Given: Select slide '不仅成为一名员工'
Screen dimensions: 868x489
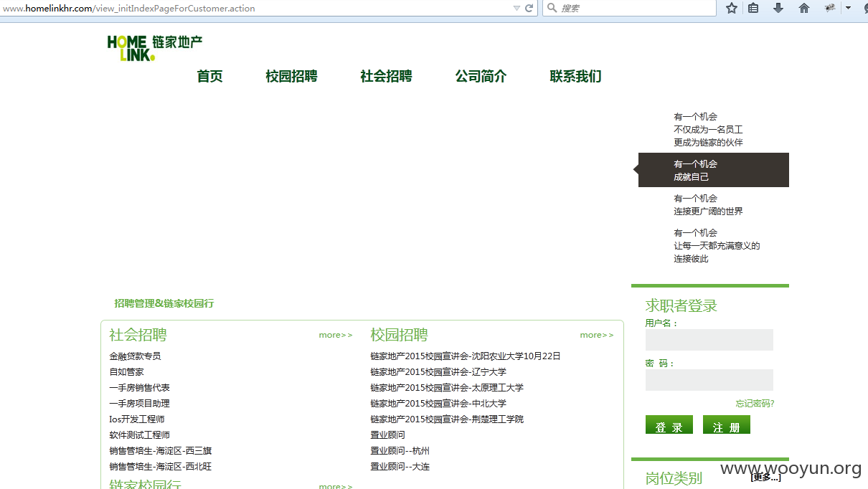Looking at the screenshot, I should click(708, 129).
